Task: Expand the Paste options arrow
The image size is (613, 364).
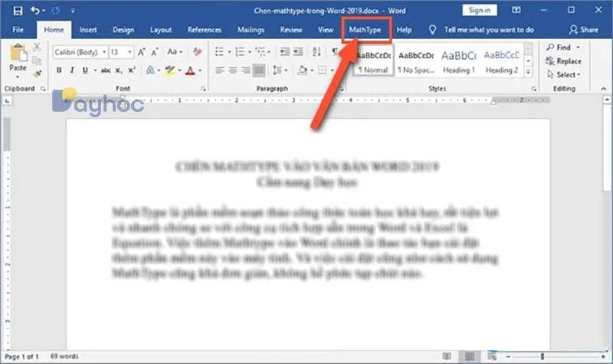Action: pyautogui.click(x=18, y=77)
